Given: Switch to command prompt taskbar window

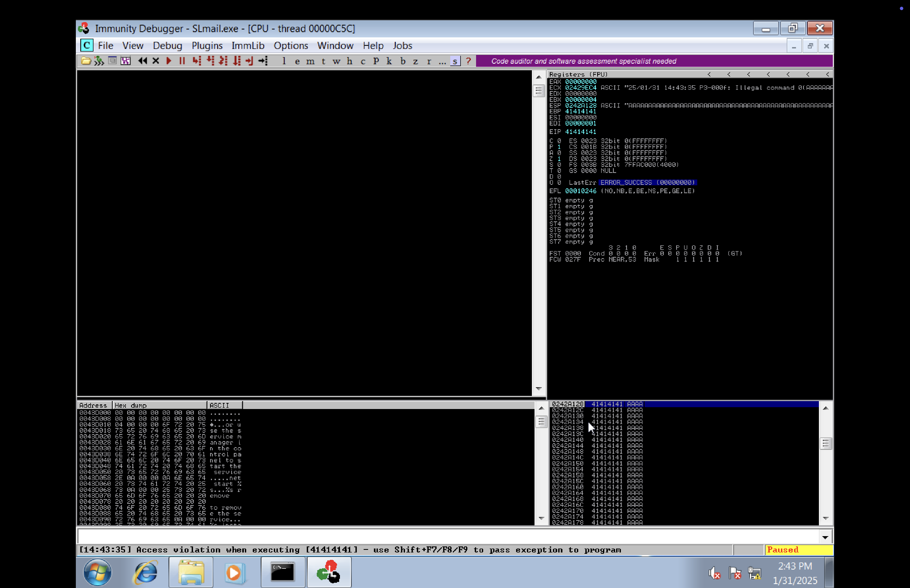Looking at the screenshot, I should click(x=283, y=572).
